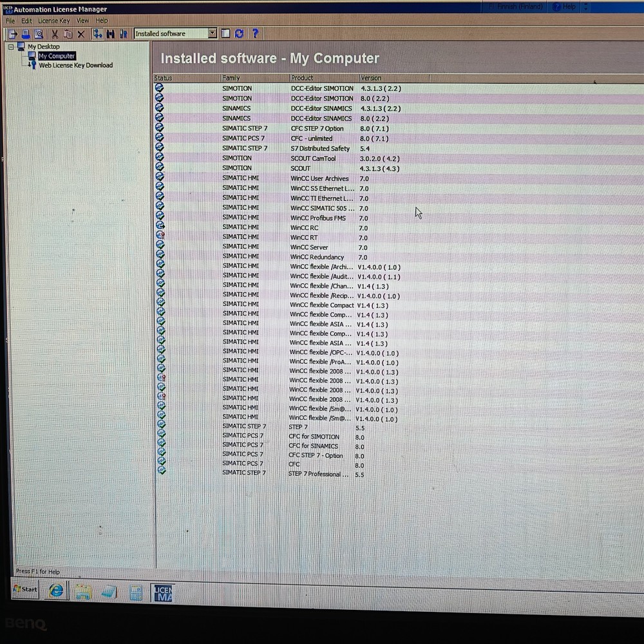
Task: Select the My Computer tree item
Action: (x=55, y=55)
